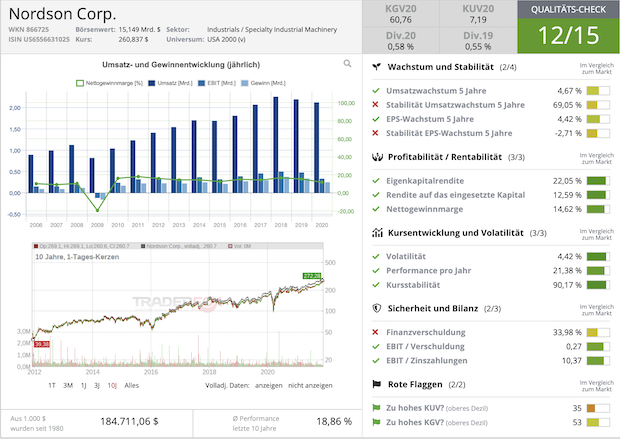
Task: Toggle EBIT [Mrd.] legend series
Action: [x=217, y=83]
